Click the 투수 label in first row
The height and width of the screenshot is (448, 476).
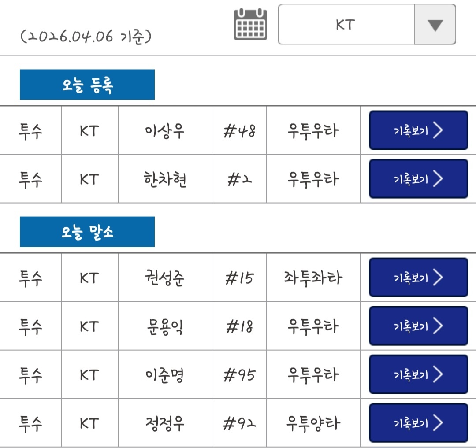click(30, 130)
